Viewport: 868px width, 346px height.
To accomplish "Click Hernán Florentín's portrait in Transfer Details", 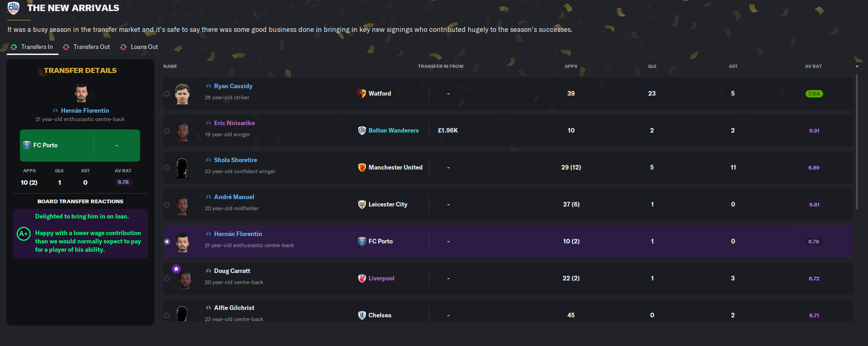I will [81, 93].
